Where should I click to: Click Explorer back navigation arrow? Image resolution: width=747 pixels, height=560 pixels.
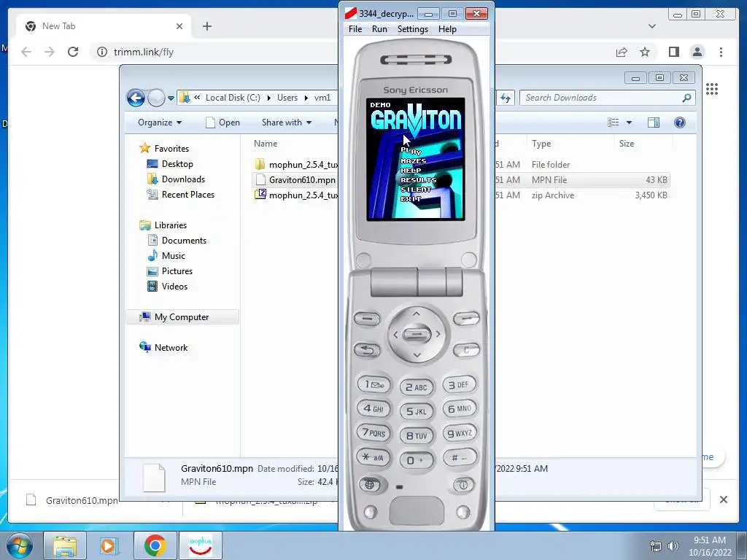click(x=136, y=98)
